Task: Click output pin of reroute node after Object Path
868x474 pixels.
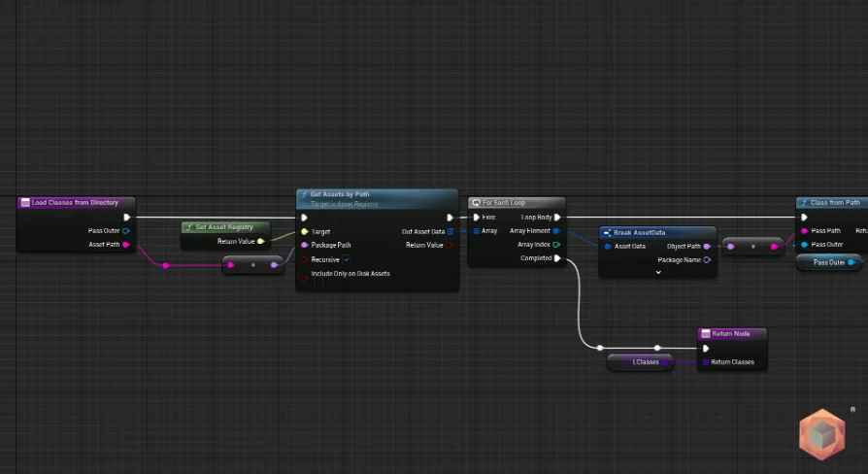Action: click(x=774, y=247)
